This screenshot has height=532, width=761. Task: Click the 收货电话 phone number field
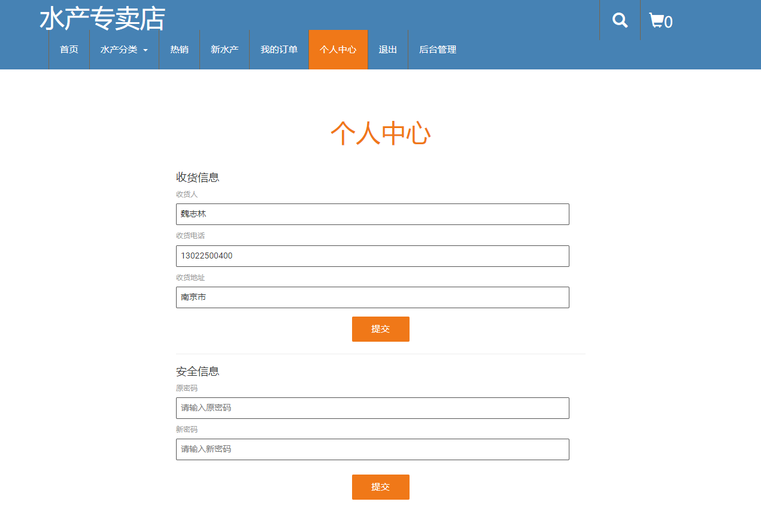tap(372, 256)
